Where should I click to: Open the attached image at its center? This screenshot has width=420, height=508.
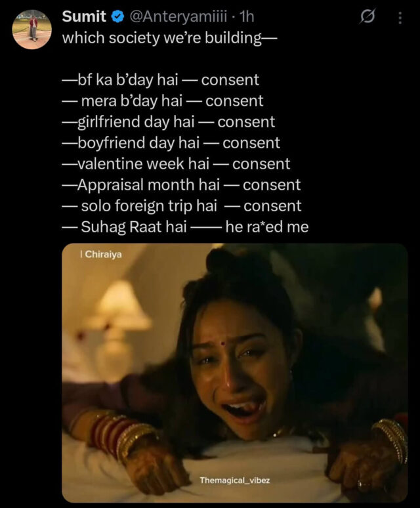(234, 373)
